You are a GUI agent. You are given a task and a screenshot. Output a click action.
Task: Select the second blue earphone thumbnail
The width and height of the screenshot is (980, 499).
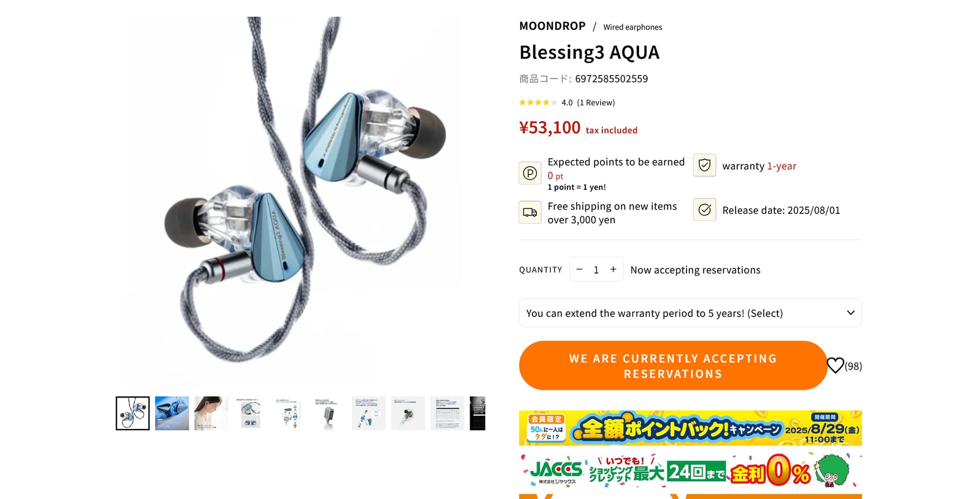172,413
